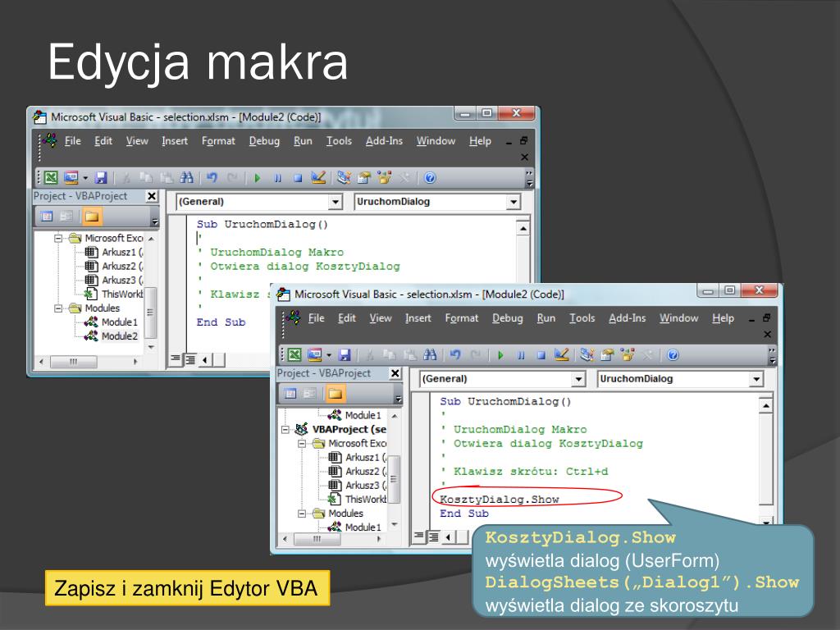Click View Object button in front window Project pane
840x630 pixels.
(x=309, y=394)
